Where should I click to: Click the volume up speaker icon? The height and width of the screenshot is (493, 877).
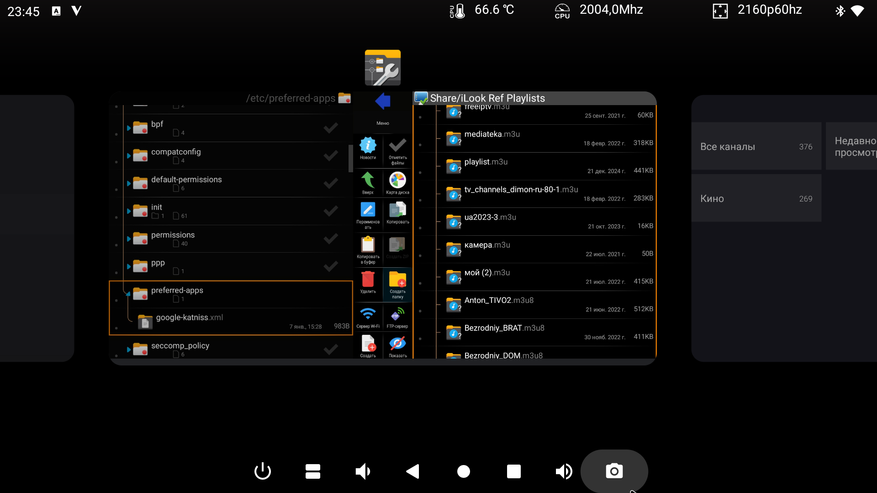[x=564, y=471]
